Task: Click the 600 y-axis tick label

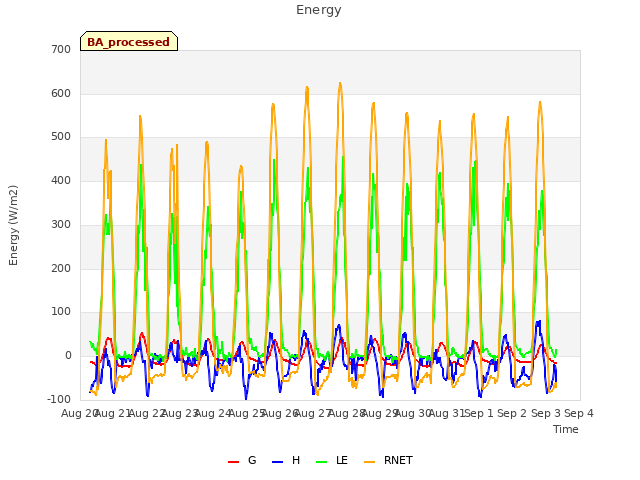Action: (61, 93)
